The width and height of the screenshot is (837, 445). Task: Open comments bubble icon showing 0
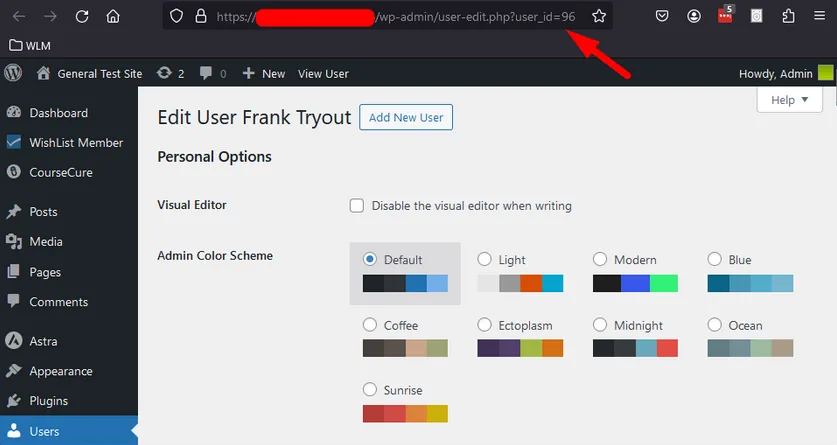(x=212, y=73)
